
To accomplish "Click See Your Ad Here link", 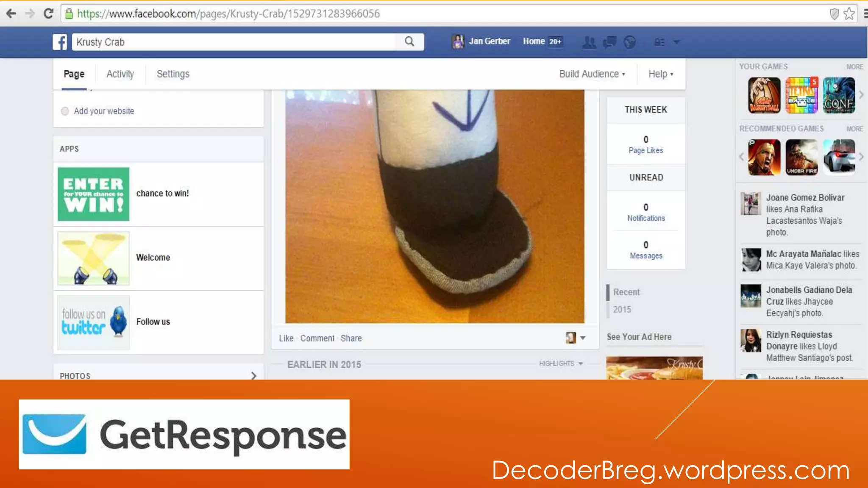I will tap(639, 337).
